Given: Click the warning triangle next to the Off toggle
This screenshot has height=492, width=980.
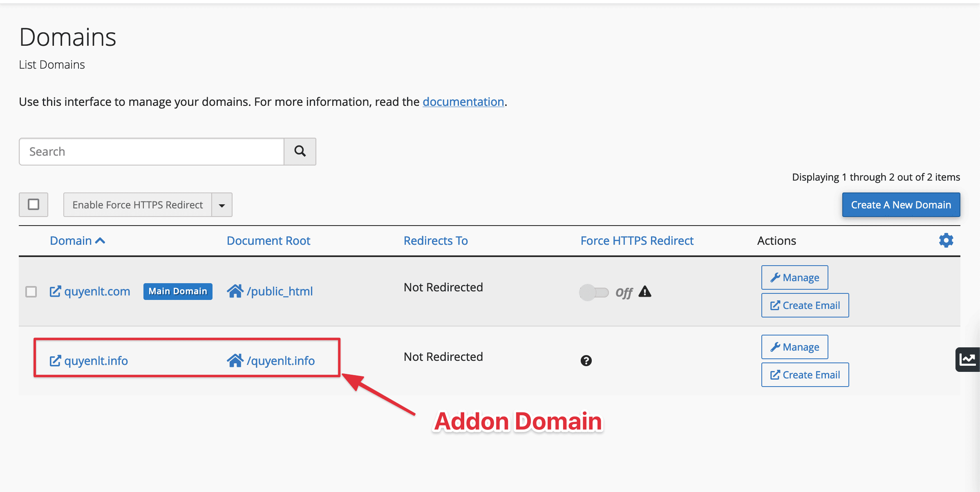Looking at the screenshot, I should coord(645,292).
